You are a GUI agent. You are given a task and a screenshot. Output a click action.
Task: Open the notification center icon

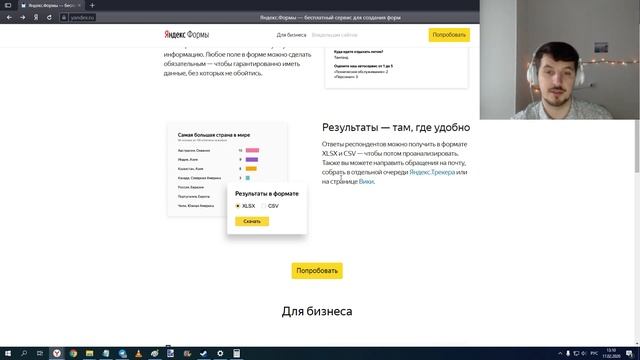coord(629,353)
